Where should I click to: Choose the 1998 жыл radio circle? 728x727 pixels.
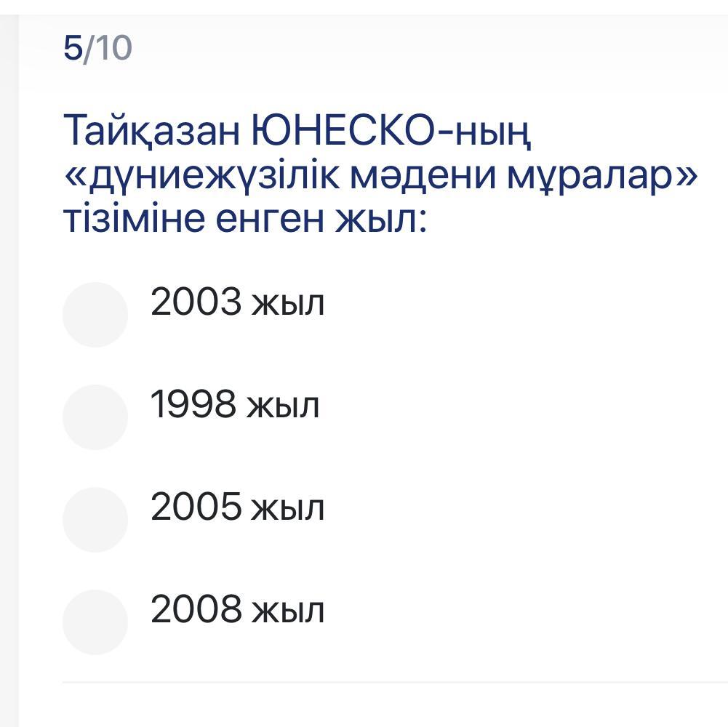pos(95,417)
